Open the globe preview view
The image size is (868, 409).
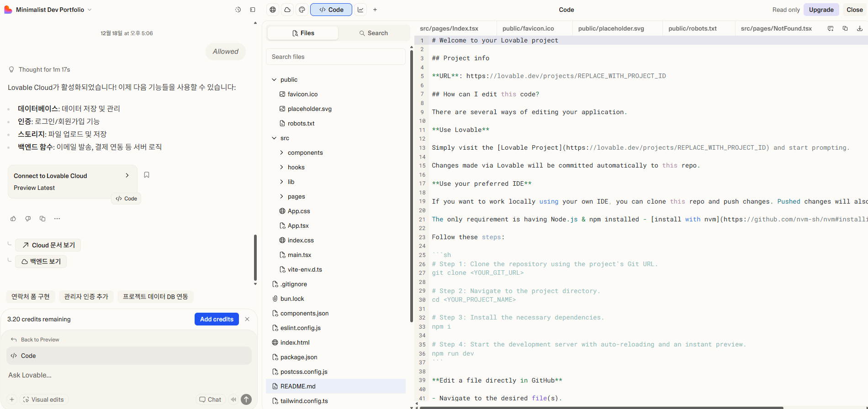(x=273, y=10)
